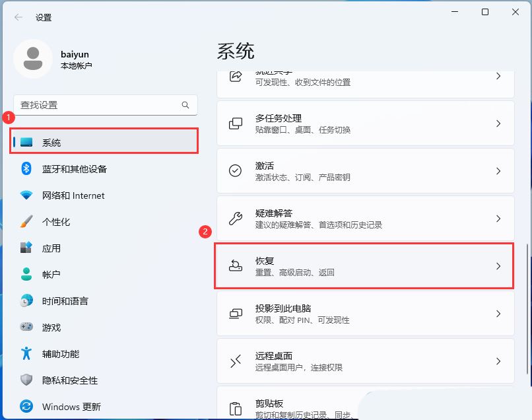Image resolution: width=532 pixels, height=420 pixels.
Task: Click the 远程桌面 remote icon
Action: (236, 361)
